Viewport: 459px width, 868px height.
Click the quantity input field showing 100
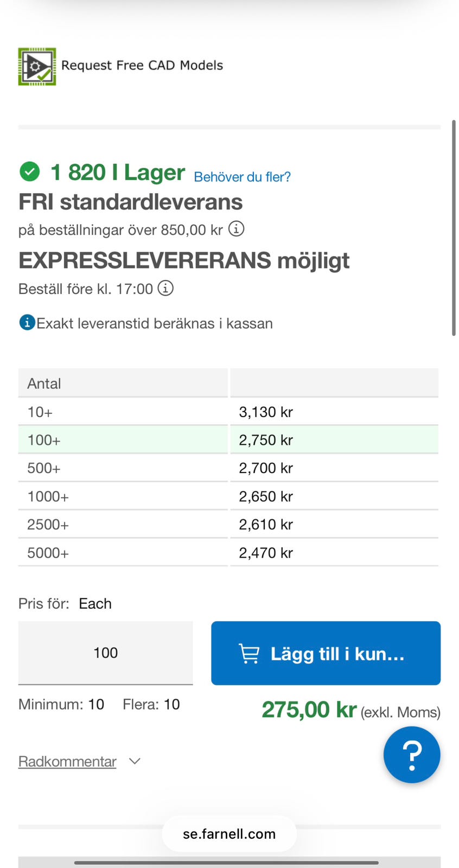[x=106, y=653]
